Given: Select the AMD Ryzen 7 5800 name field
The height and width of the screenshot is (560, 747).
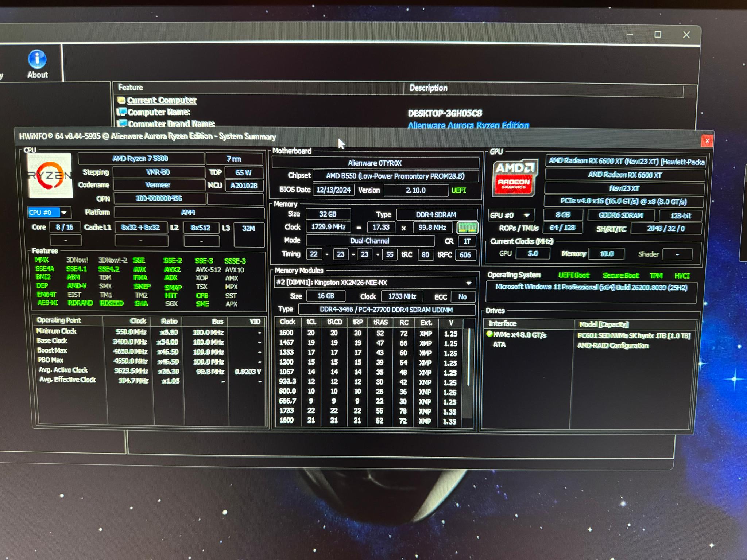Looking at the screenshot, I should click(x=140, y=158).
